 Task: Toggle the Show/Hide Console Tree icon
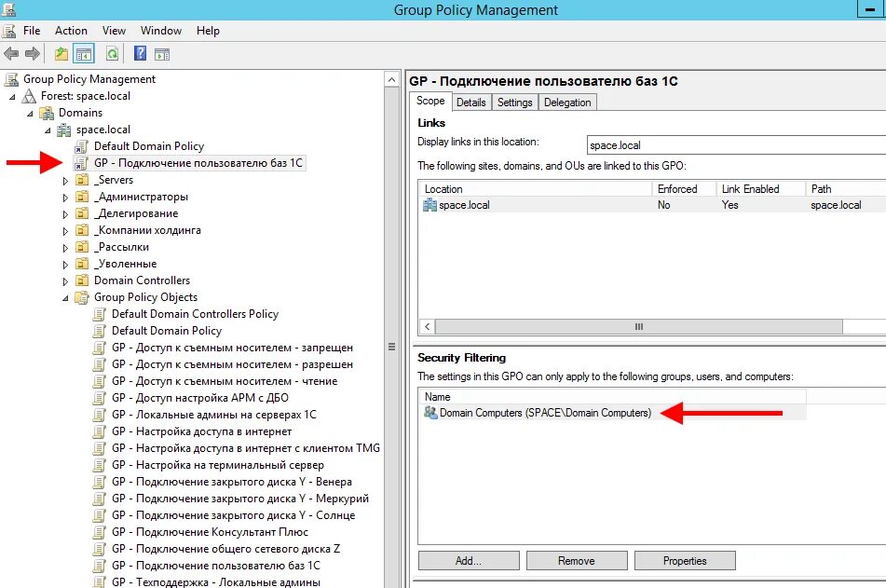coord(84,54)
